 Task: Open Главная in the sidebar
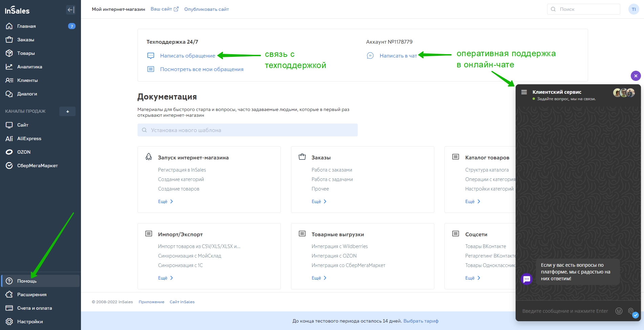[40, 26]
